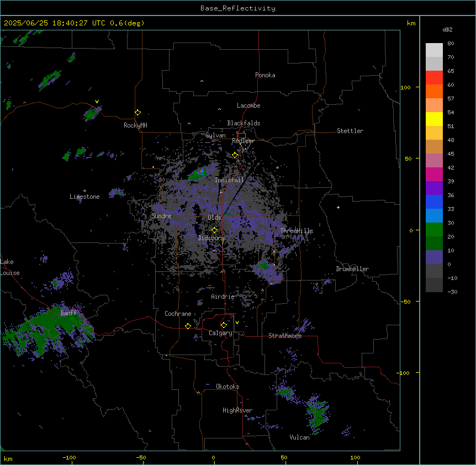Click the light green 30-20 dBZ swatch
476x465 pixels.
click(434, 230)
